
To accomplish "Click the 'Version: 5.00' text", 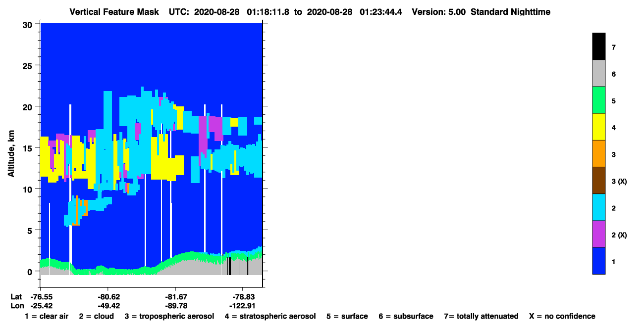I will pos(438,11).
